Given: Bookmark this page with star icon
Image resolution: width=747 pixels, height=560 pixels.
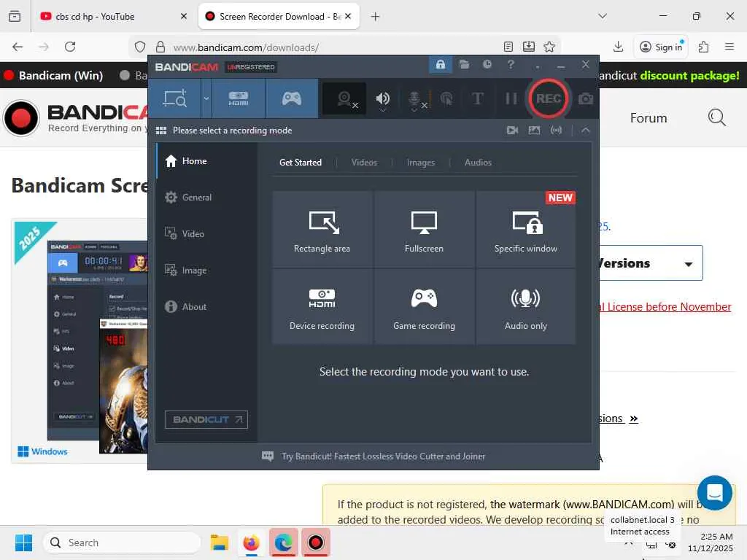Looking at the screenshot, I should [549, 47].
